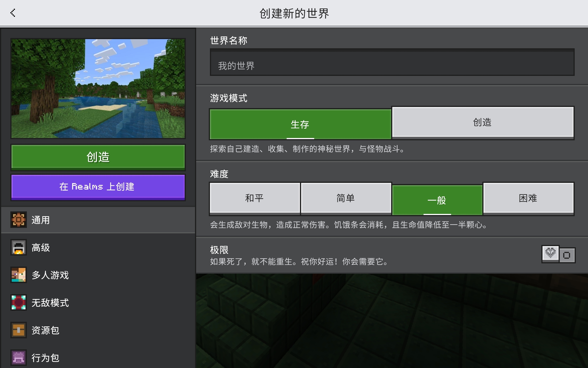Click the gear icon beside 通用
This screenshot has height=368, width=588.
click(x=18, y=220)
